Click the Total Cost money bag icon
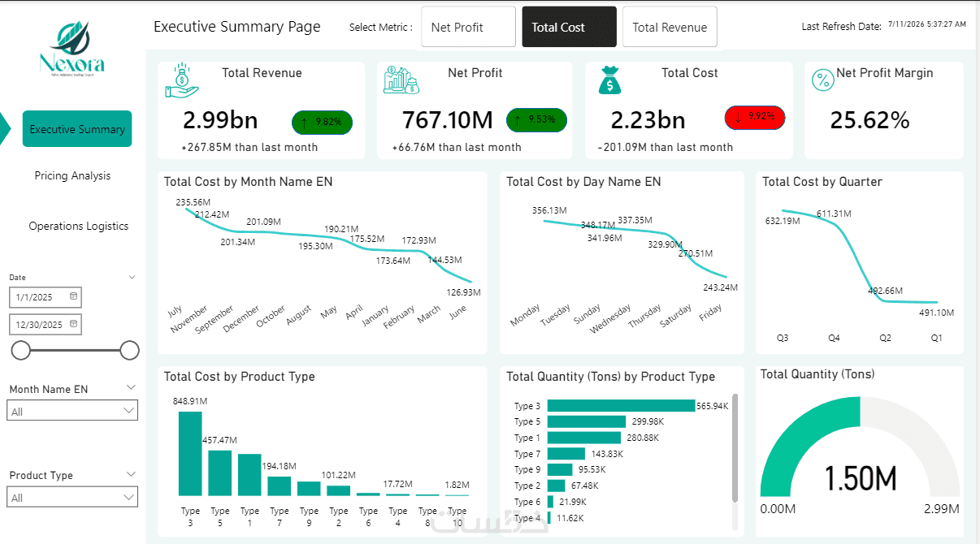Image resolution: width=980 pixels, height=544 pixels. [x=609, y=80]
